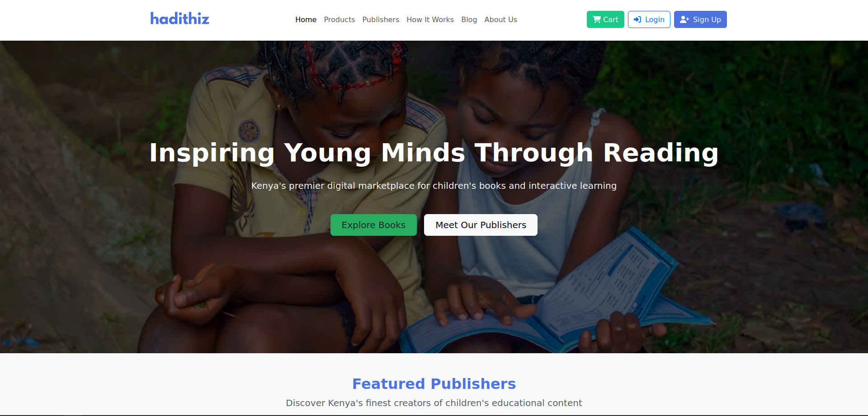Click the Featured Publishers heading

coord(434,383)
